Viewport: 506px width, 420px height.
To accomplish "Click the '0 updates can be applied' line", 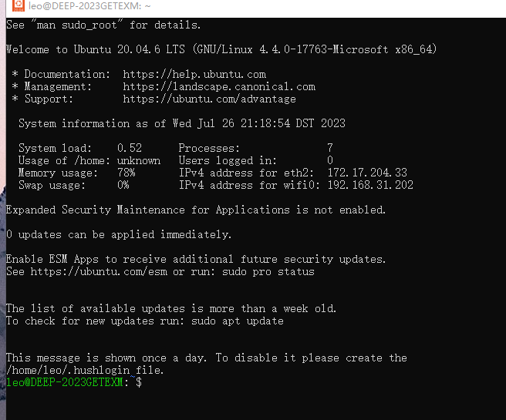I will (119, 234).
